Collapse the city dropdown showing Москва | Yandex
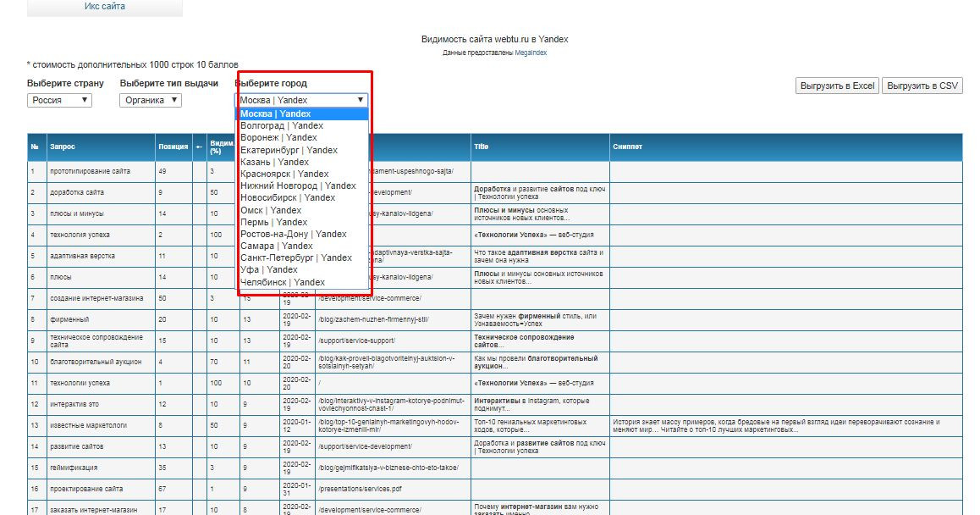 click(301, 100)
